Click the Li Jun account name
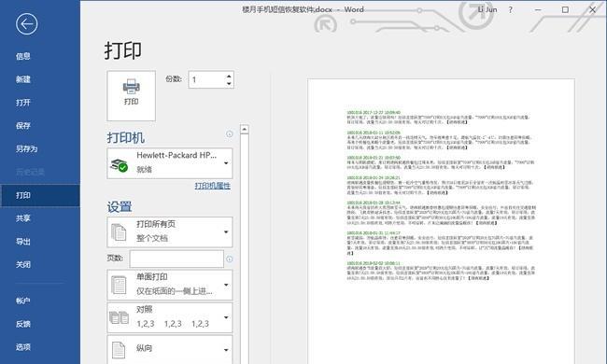This screenshot has width=607, height=364. [487, 9]
